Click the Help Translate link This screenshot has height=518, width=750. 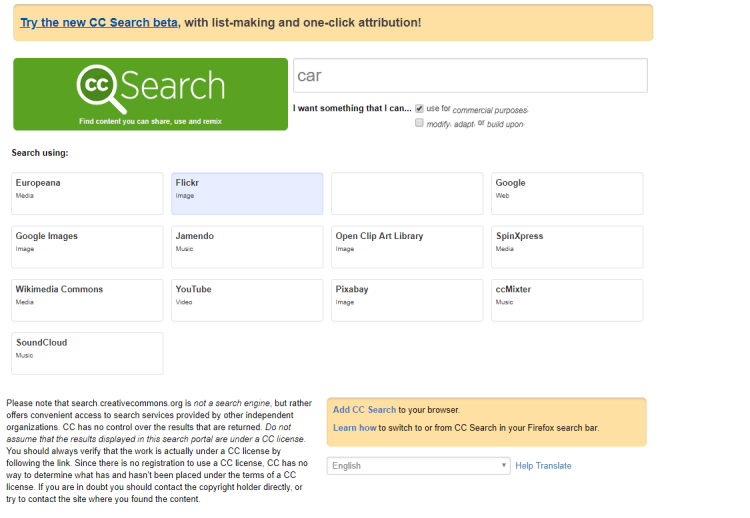coord(543,465)
